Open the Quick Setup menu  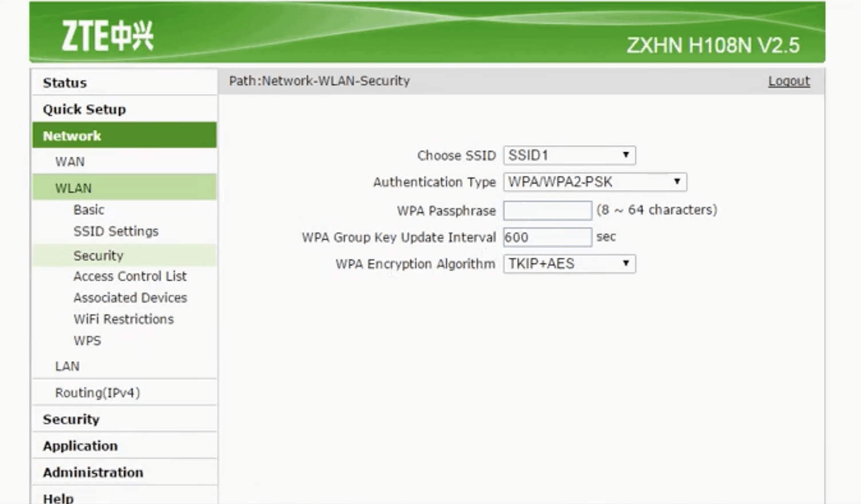pyautogui.click(x=84, y=109)
